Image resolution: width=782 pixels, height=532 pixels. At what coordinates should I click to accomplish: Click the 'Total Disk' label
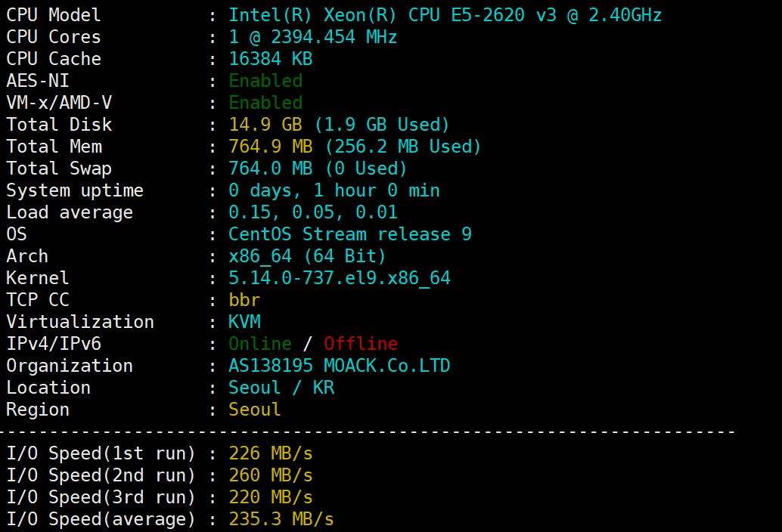point(59,125)
